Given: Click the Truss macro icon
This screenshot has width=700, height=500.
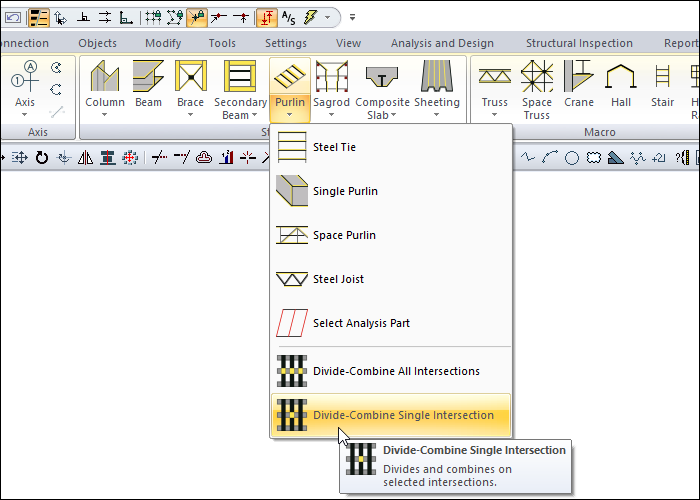Looking at the screenshot, I should [x=495, y=76].
